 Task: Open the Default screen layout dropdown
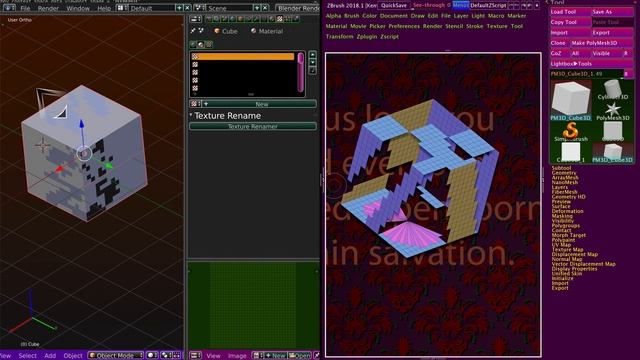click(121, 8)
